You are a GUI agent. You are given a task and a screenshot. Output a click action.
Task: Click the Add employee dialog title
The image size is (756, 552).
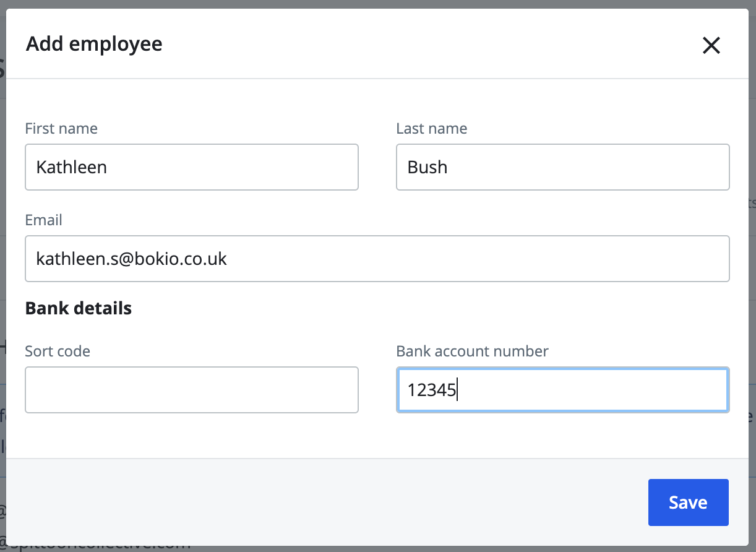tap(94, 43)
